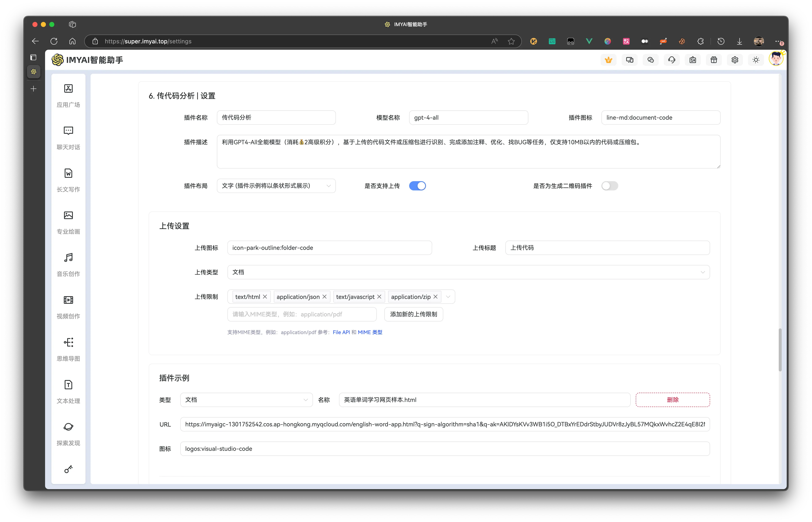Click the IMYAI智能助手 logo
Viewport: 812px width, 522px height.
(87, 60)
